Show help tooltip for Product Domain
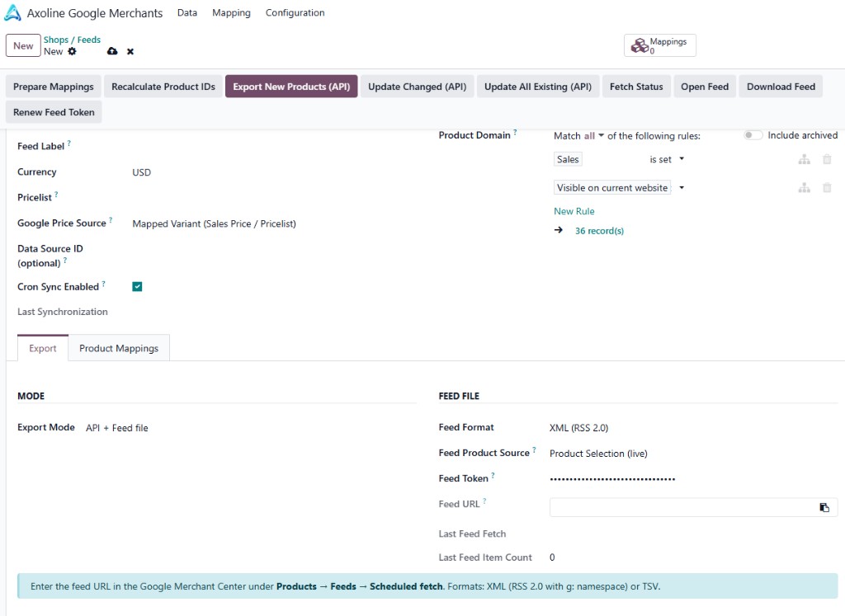 (x=515, y=133)
